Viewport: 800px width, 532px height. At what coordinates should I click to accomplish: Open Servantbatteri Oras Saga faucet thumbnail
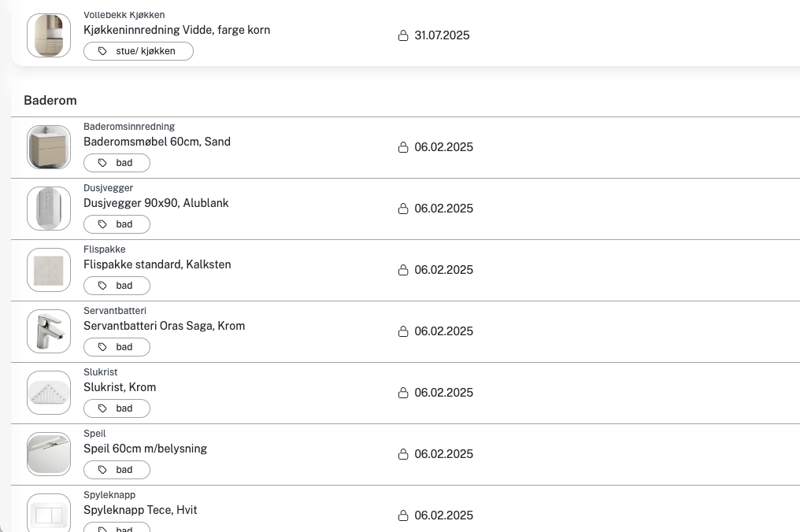[x=49, y=331]
